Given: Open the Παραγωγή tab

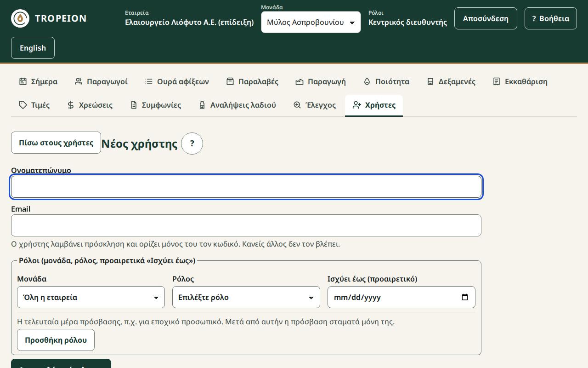Looking at the screenshot, I should (320, 81).
